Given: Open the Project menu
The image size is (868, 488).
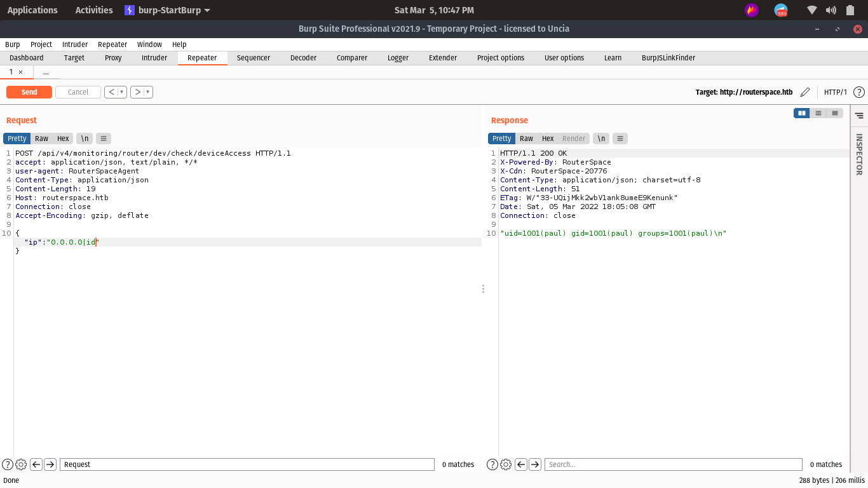Looking at the screenshot, I should point(41,44).
